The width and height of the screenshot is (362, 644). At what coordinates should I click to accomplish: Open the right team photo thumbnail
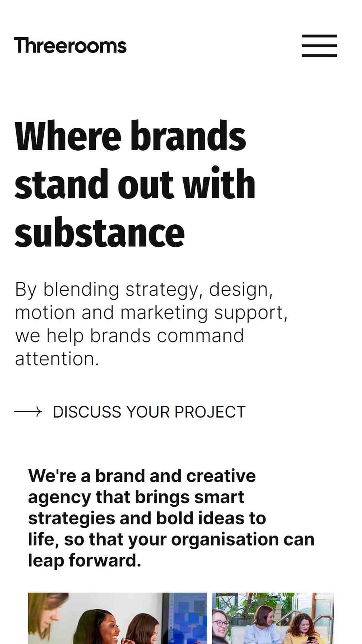[x=273, y=618]
